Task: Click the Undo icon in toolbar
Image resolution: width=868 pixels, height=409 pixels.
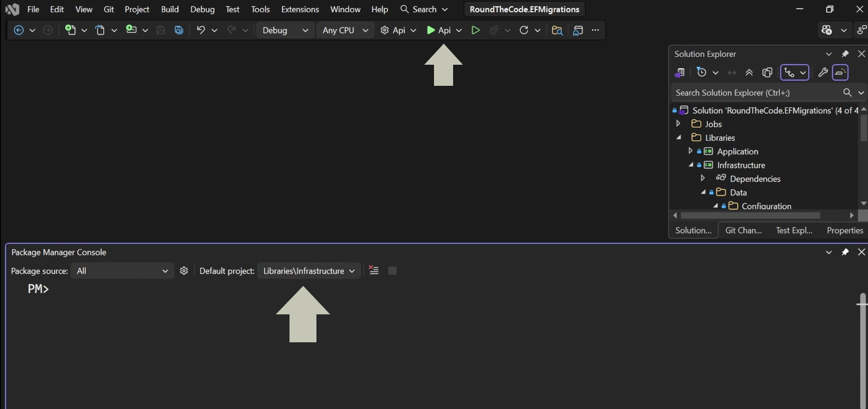Action: pos(200,30)
